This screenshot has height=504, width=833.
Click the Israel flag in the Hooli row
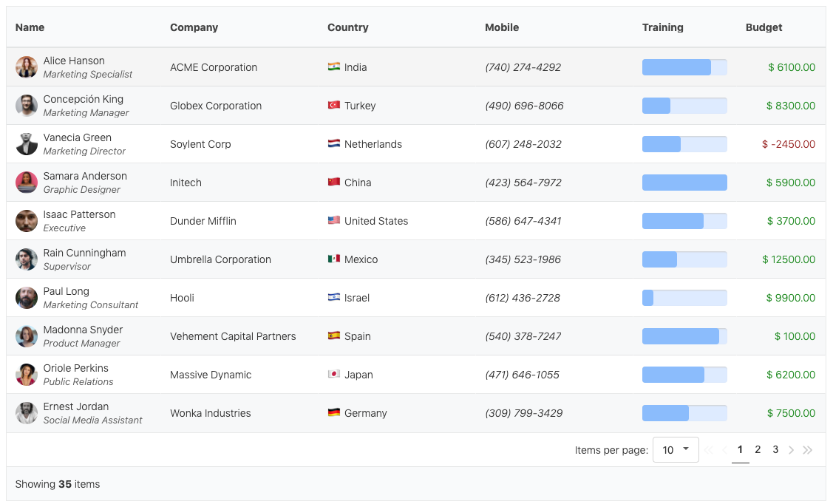[334, 298]
